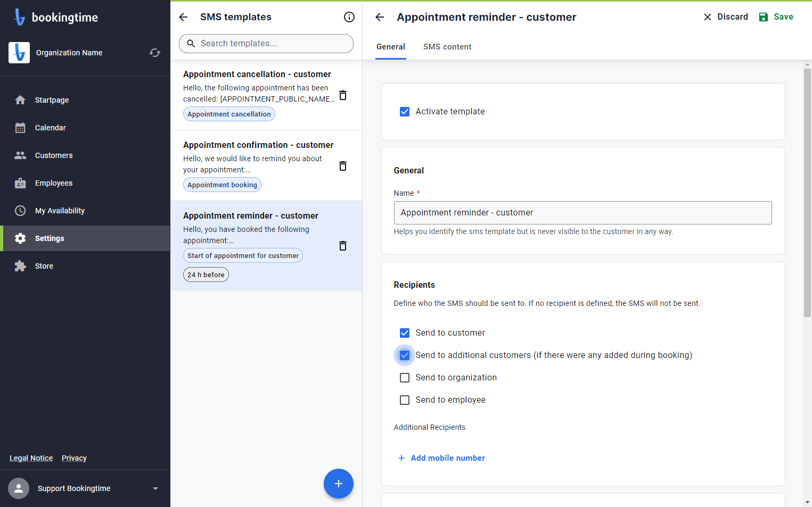Click the bookingtime logo icon
Image resolution: width=812 pixels, height=507 pixels.
pos(20,17)
